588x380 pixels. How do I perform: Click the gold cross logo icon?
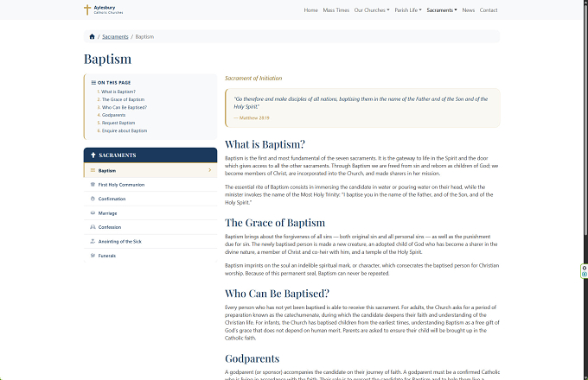pyautogui.click(x=87, y=9)
